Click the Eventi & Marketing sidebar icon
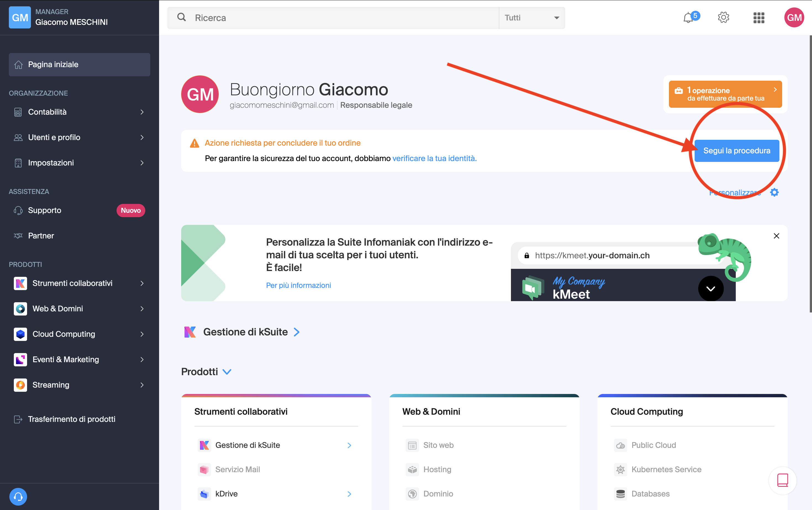Screen dimensions: 812x510 tap(20, 359)
